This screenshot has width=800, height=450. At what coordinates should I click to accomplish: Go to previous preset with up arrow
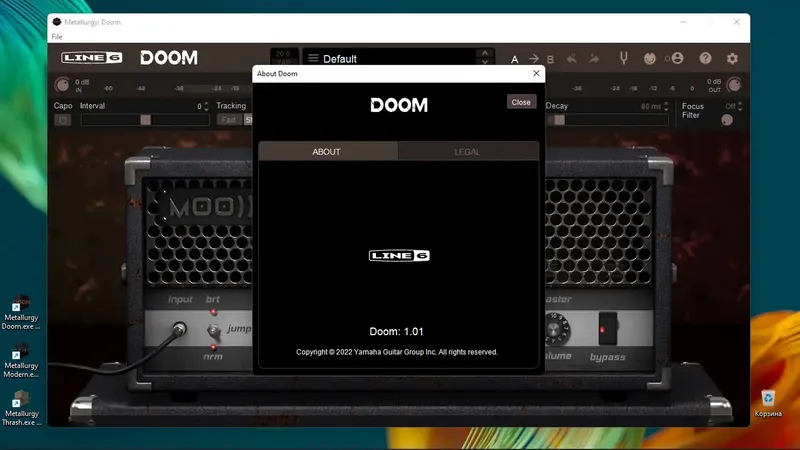coord(485,53)
